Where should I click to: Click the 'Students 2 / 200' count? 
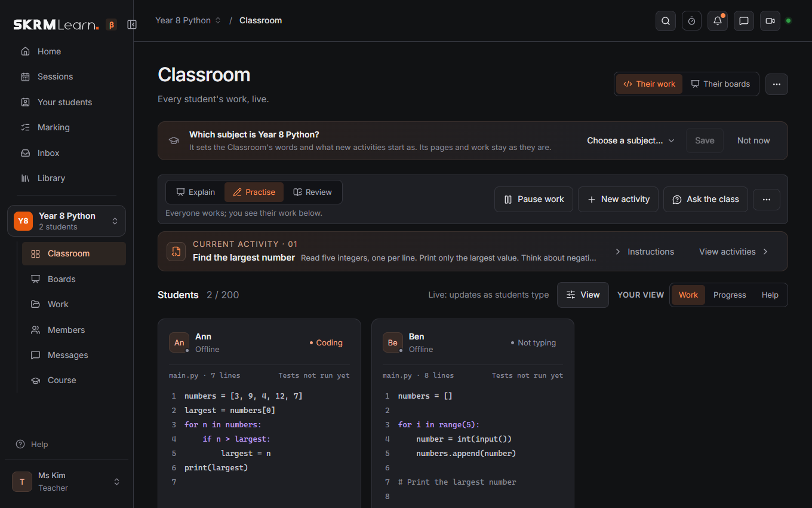(x=198, y=295)
